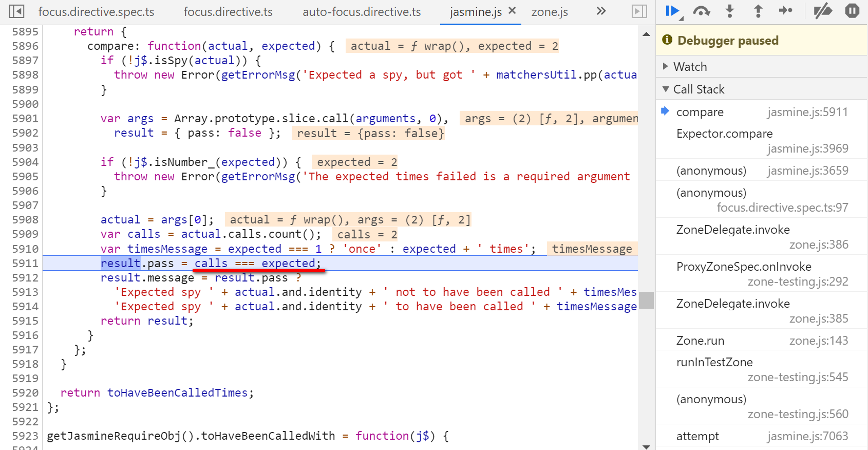Close the jasmine.js tab
The width and height of the screenshot is (868, 450).
point(512,11)
